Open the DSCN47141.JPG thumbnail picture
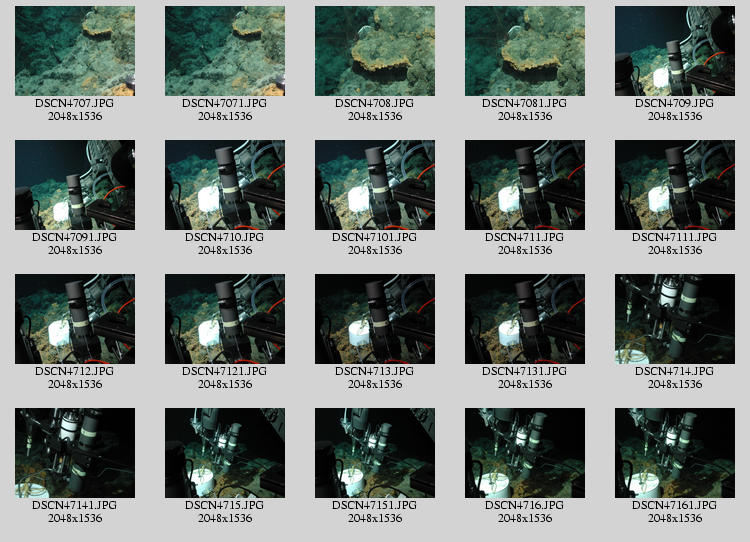 pos(75,453)
